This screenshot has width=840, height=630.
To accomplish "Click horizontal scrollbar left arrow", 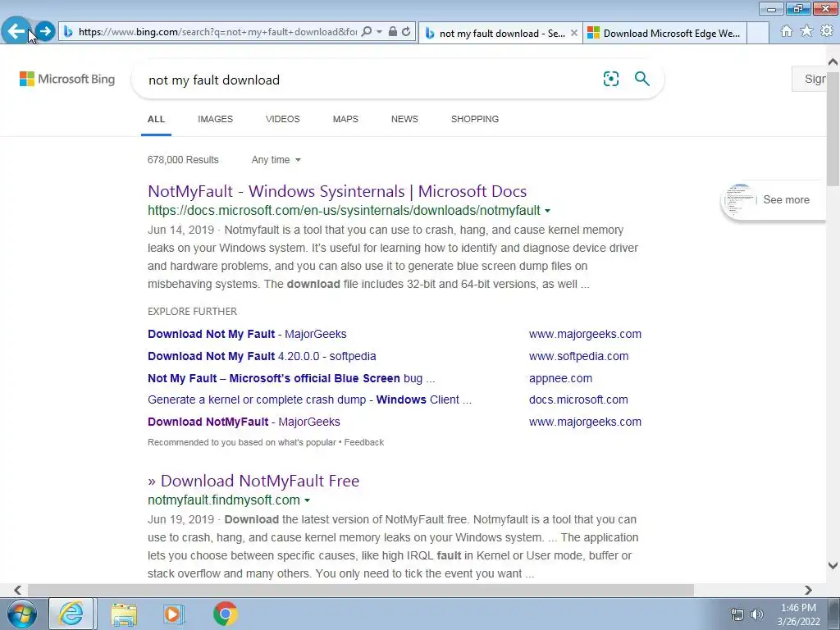I will (18, 590).
